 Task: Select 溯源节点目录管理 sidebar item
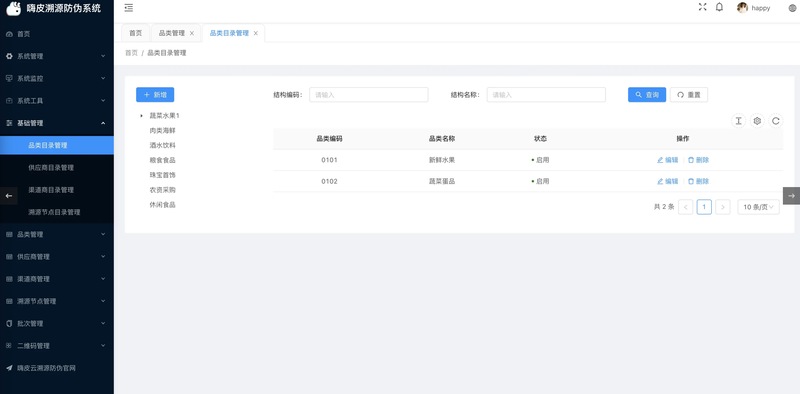(57, 212)
